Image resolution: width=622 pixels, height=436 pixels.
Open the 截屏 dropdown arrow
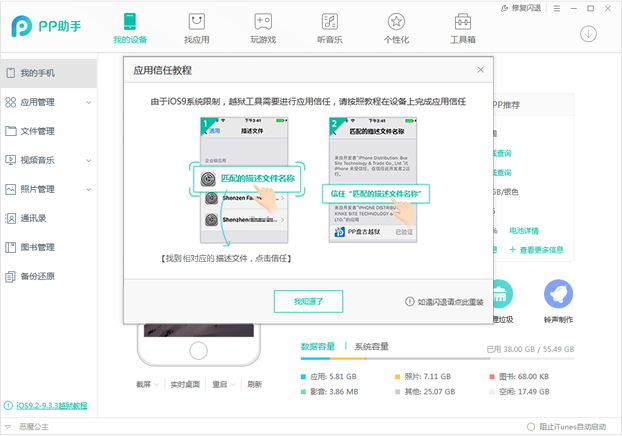156,384
